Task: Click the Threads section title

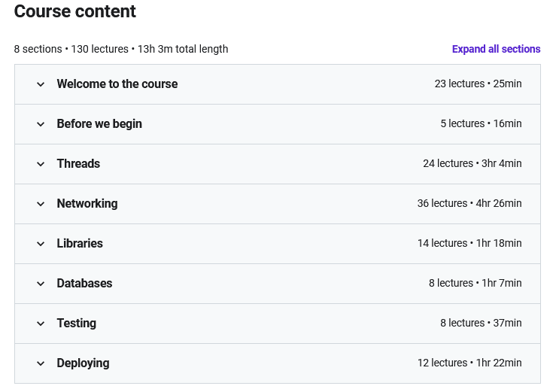Action: point(78,164)
